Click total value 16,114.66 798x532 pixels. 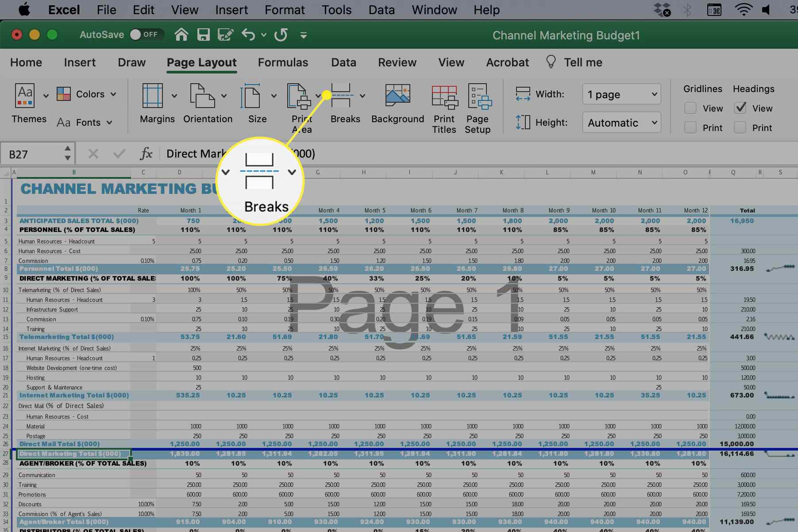736,454
